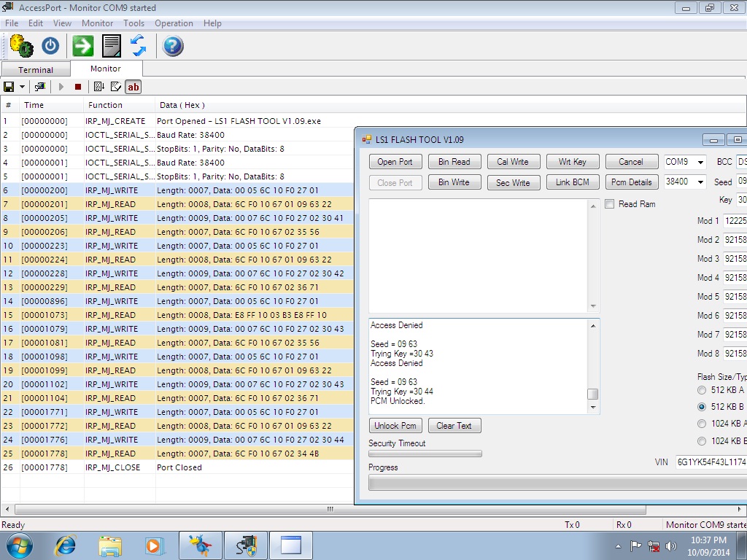Image resolution: width=747 pixels, height=560 pixels.
Task: Click the auto-scroll list icon
Action: pyautogui.click(x=99, y=87)
